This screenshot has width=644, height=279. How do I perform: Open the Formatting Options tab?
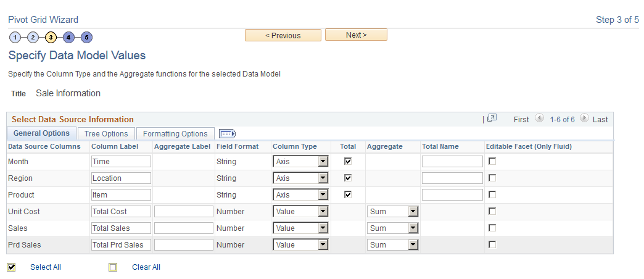175,133
